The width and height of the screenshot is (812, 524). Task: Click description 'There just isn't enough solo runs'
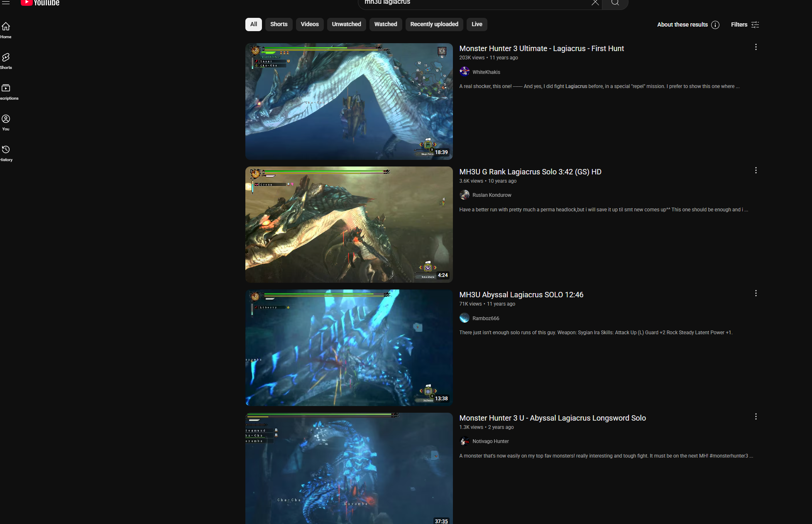tap(596, 333)
